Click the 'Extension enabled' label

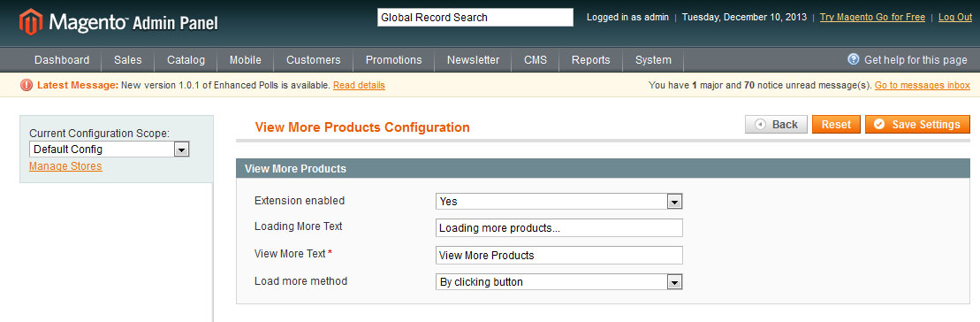point(300,201)
